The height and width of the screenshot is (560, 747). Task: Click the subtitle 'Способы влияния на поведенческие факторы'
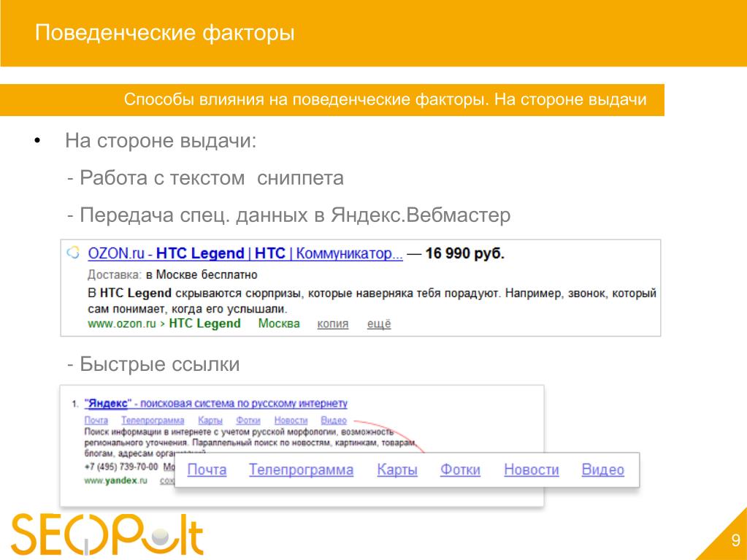click(305, 99)
